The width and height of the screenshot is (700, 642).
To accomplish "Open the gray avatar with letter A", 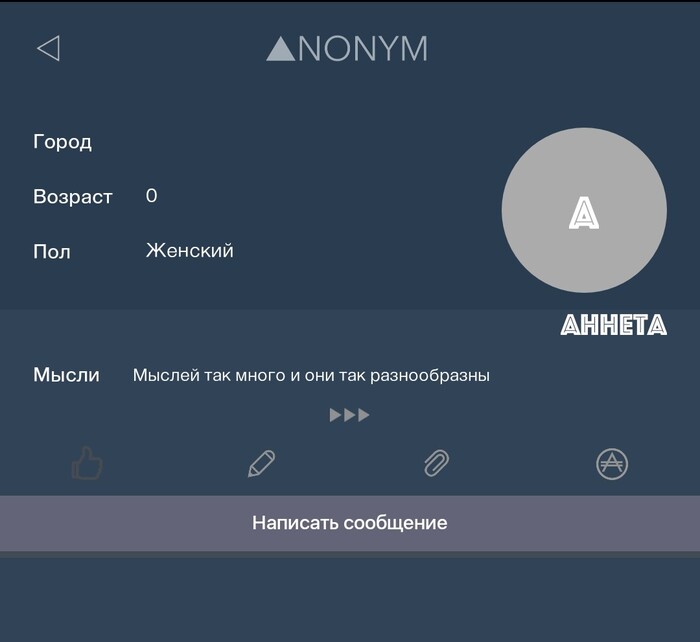I will (x=584, y=210).
